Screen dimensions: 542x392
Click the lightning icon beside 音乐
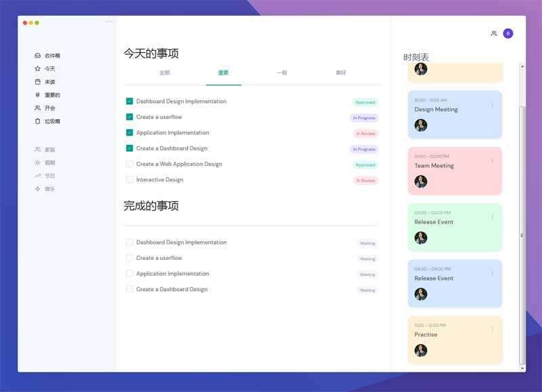pos(38,189)
